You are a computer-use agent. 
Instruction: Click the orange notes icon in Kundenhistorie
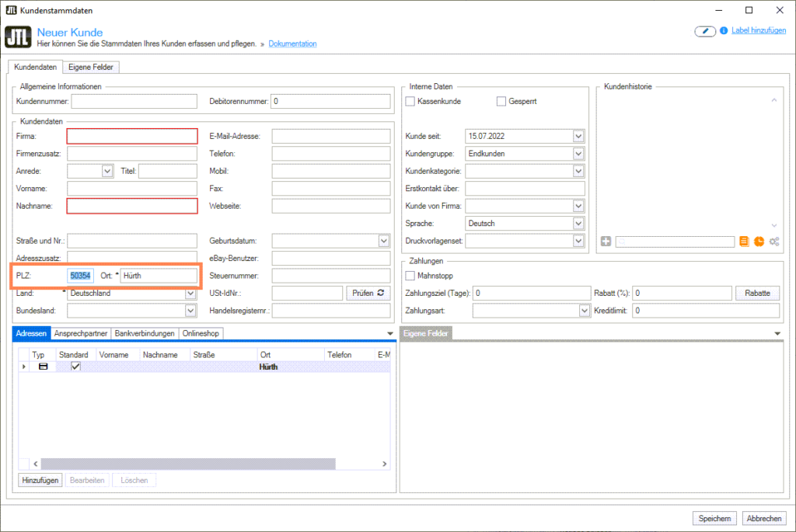(745, 242)
